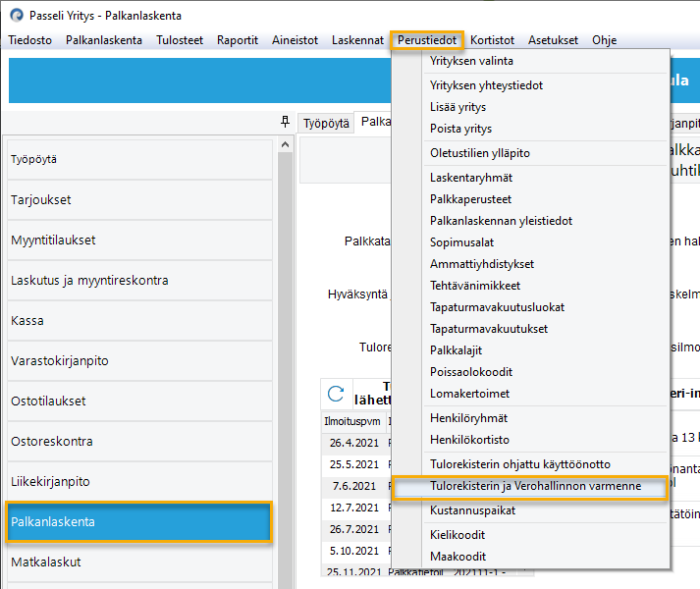Go to Ostoreskontra in the sidebar

[137, 442]
